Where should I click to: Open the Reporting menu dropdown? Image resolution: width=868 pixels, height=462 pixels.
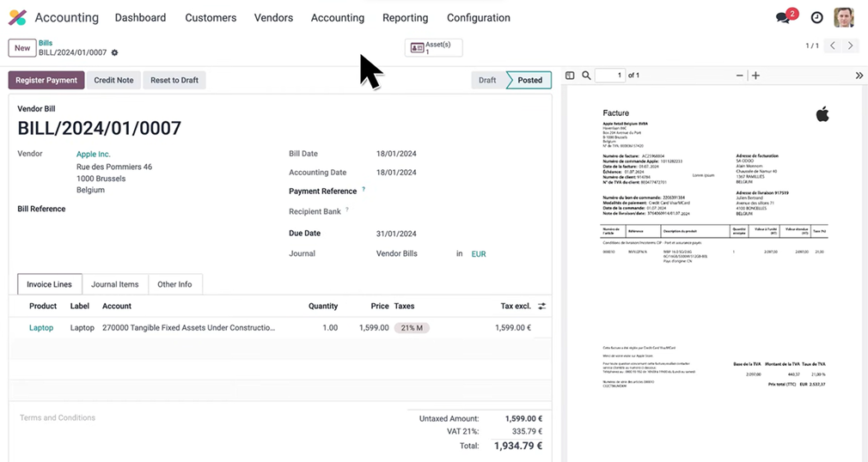tap(405, 17)
